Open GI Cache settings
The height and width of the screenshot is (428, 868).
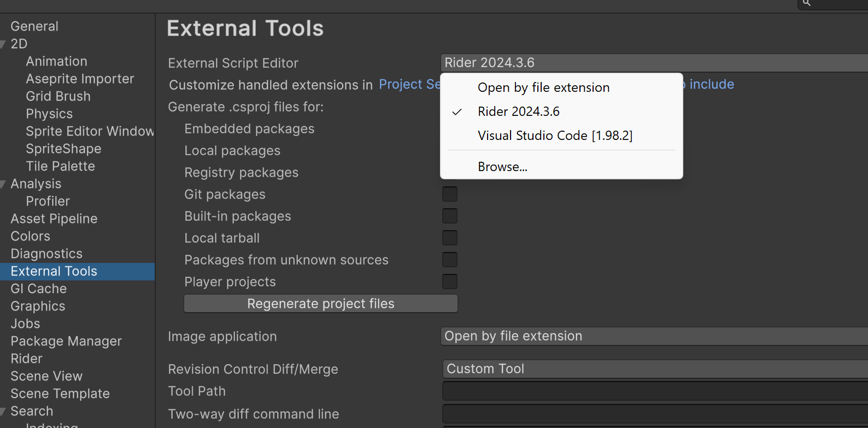click(x=39, y=289)
